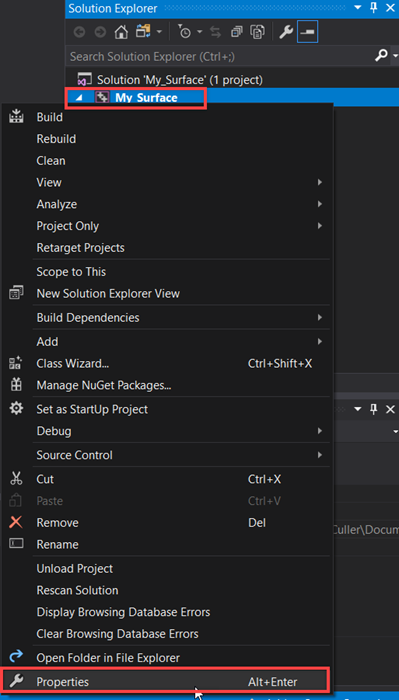This screenshot has height=700, width=399.
Task: Click the Sync with Active Document icon
Action: click(x=215, y=32)
